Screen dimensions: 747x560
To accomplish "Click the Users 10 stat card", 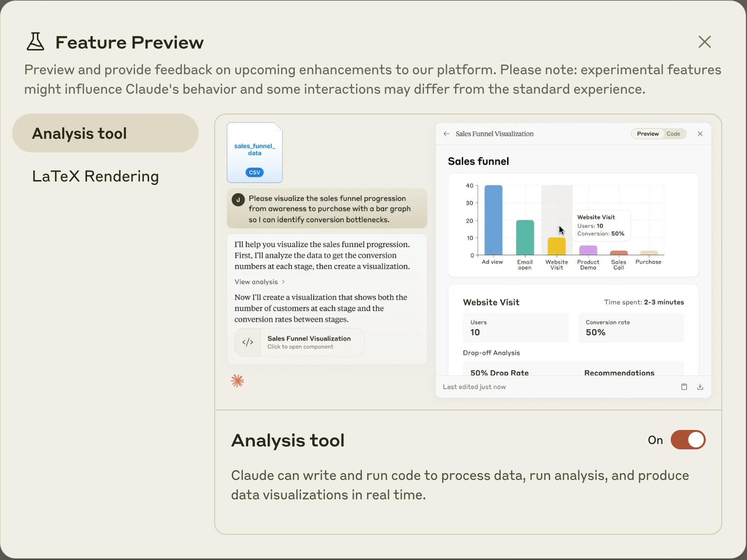I will (x=515, y=328).
